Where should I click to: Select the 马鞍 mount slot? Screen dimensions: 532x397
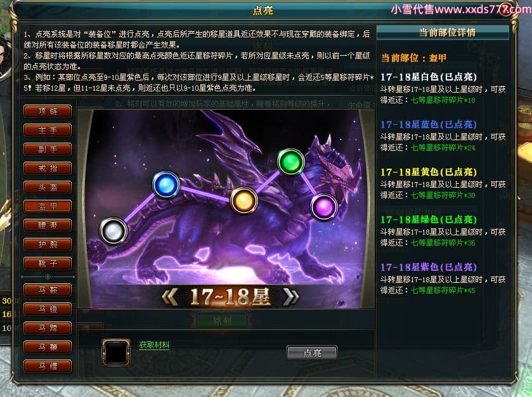(x=48, y=290)
